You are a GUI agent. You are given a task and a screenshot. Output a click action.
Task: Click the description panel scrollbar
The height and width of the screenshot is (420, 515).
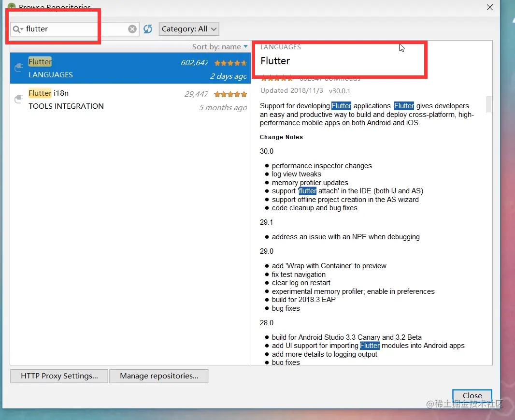pyautogui.click(x=489, y=104)
